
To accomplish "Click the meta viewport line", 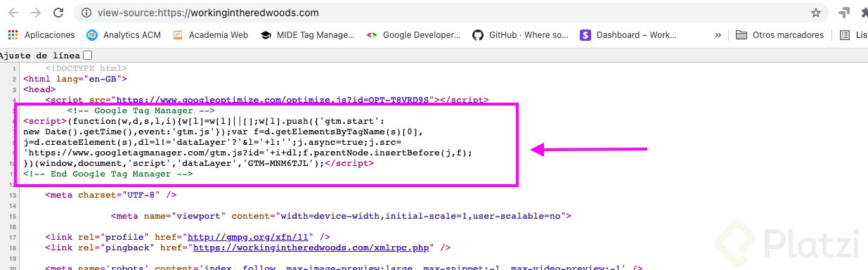I will 340,216.
